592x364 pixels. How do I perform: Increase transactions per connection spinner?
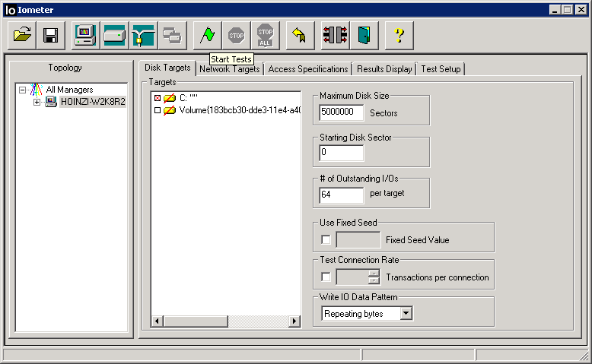click(x=374, y=274)
